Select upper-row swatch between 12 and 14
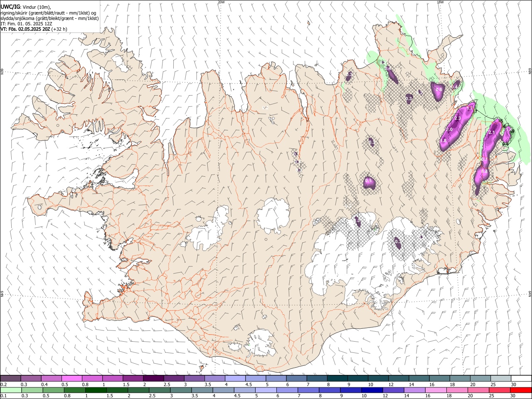 (x=399, y=379)
